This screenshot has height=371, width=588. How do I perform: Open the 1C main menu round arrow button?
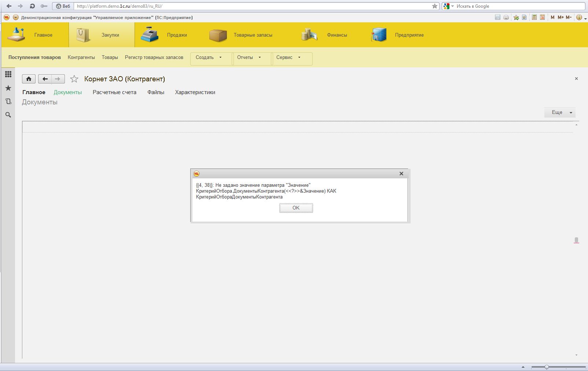[15, 17]
